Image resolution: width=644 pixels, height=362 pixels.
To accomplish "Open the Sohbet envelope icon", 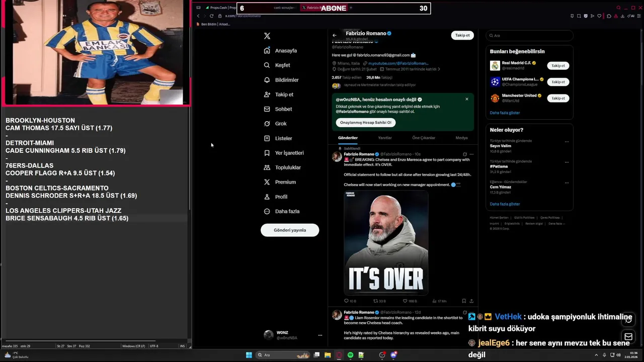I will point(267,109).
